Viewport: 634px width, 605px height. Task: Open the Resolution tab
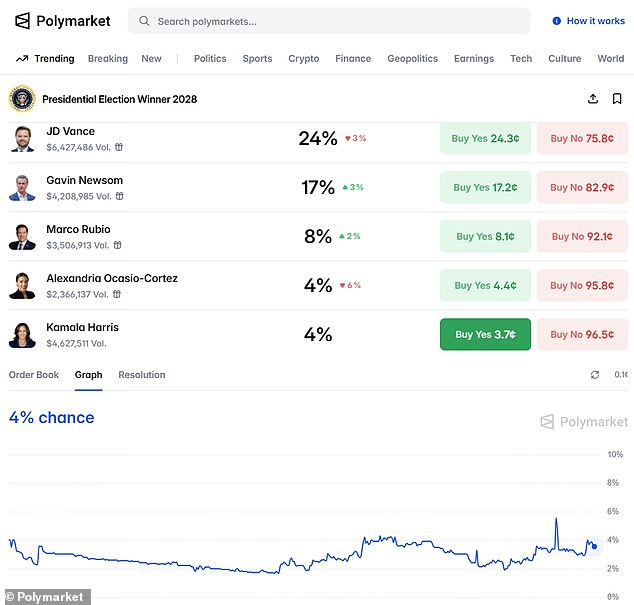(142, 375)
